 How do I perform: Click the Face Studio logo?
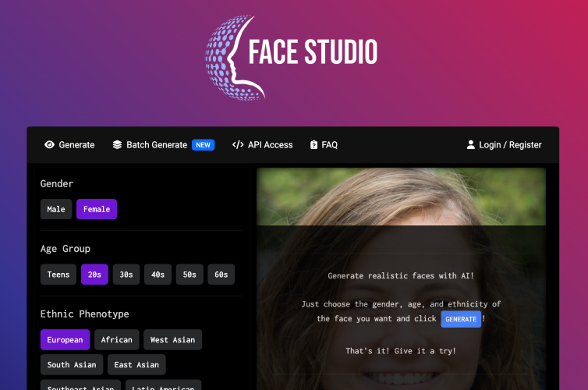pos(292,58)
